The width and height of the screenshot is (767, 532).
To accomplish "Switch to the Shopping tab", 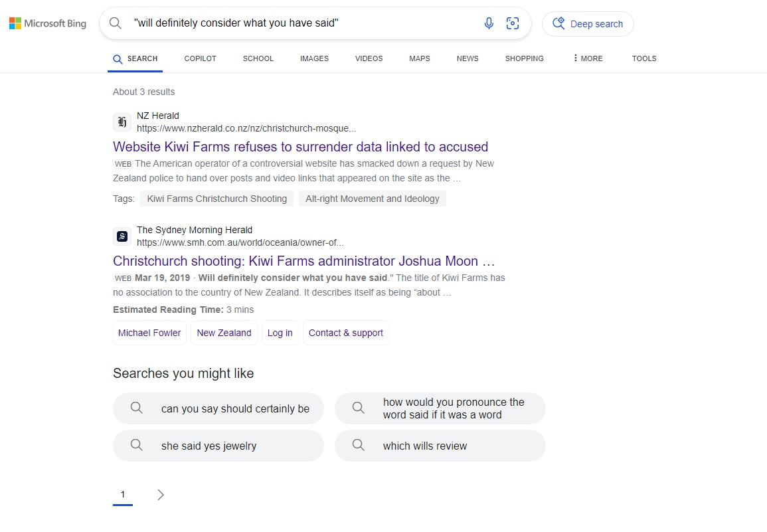I will [x=525, y=58].
